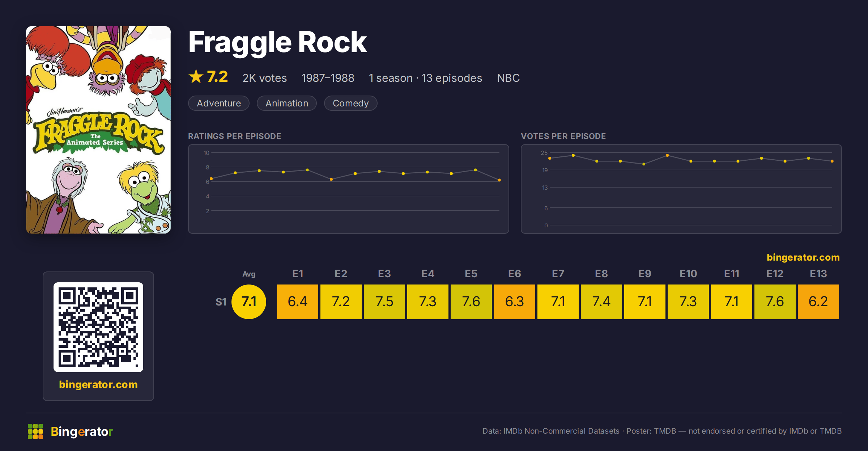The image size is (868, 451).
Task: Select the Comedy genre tag
Action: click(x=350, y=103)
